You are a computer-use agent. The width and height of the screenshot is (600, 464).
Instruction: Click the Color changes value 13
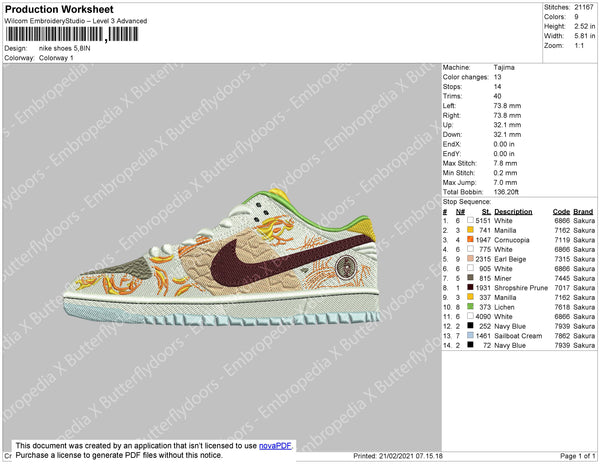point(497,77)
